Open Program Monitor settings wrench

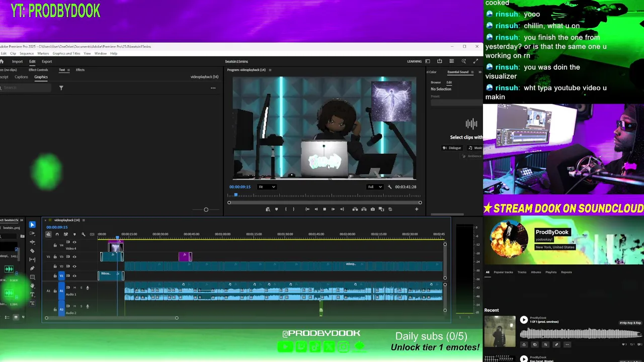(x=389, y=187)
